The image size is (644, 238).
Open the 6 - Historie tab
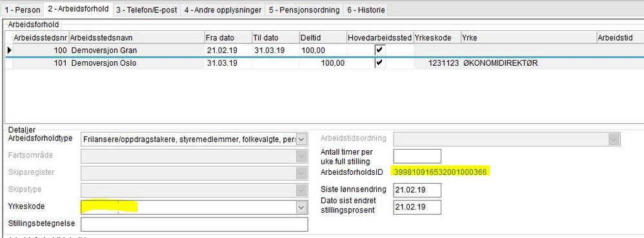pos(366,10)
